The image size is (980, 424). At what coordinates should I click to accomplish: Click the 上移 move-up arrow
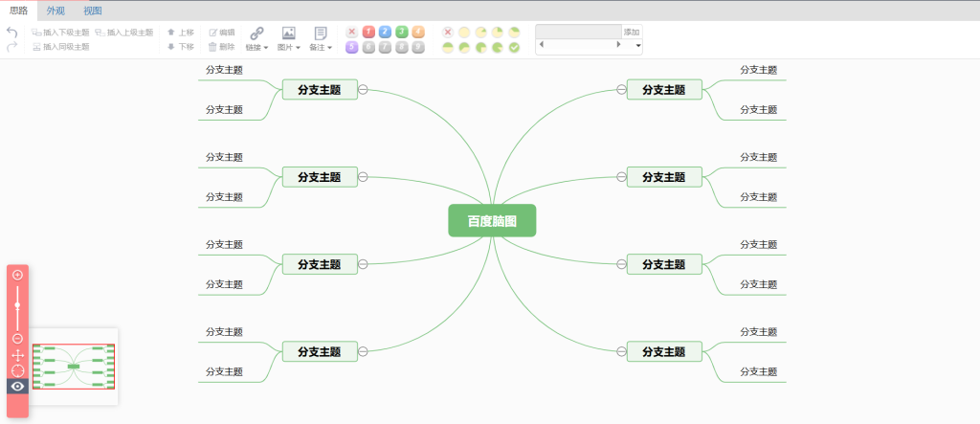(170, 32)
